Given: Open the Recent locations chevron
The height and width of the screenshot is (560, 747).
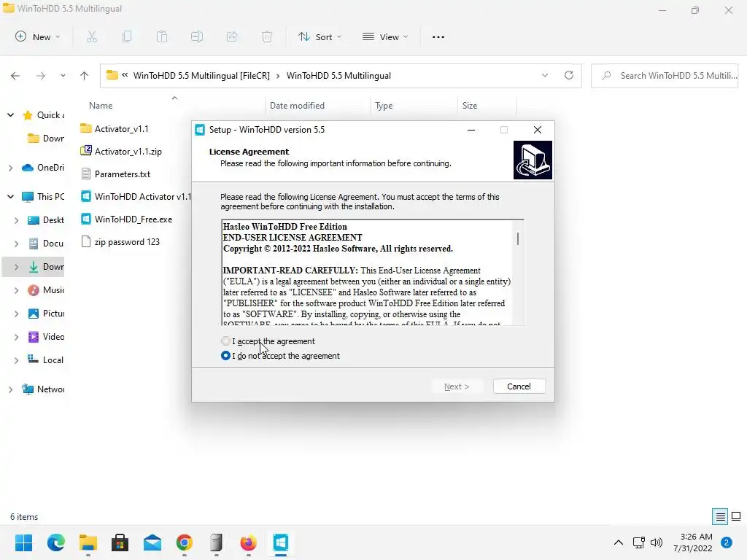Looking at the screenshot, I should (x=63, y=76).
